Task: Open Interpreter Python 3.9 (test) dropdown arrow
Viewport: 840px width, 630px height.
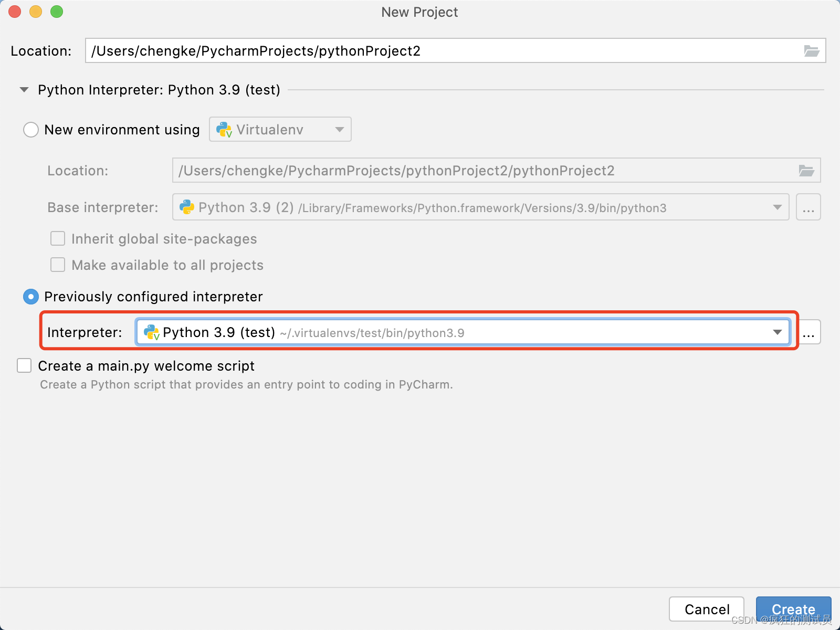Action: coord(778,332)
